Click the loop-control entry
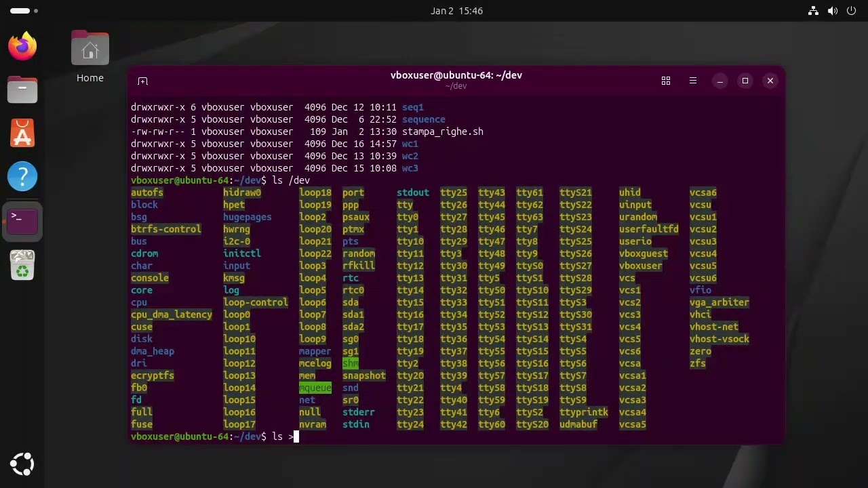This screenshot has height=488, width=868. [x=256, y=302]
